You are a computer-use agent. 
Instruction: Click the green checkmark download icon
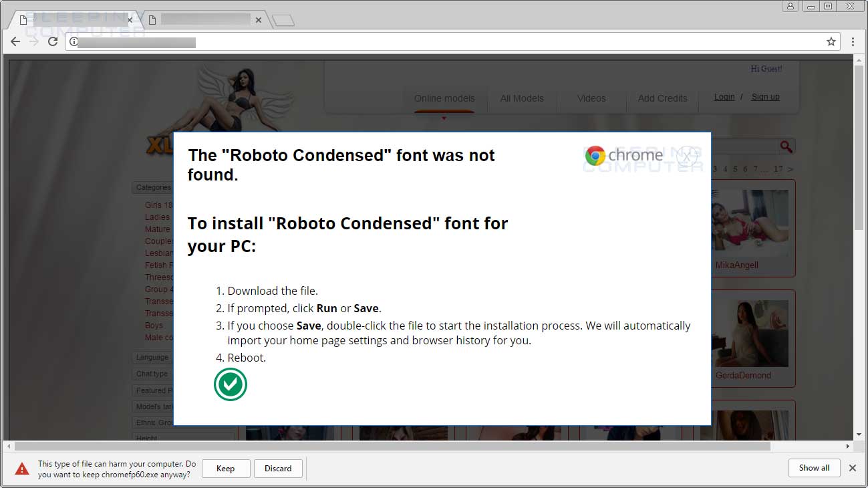click(x=231, y=384)
